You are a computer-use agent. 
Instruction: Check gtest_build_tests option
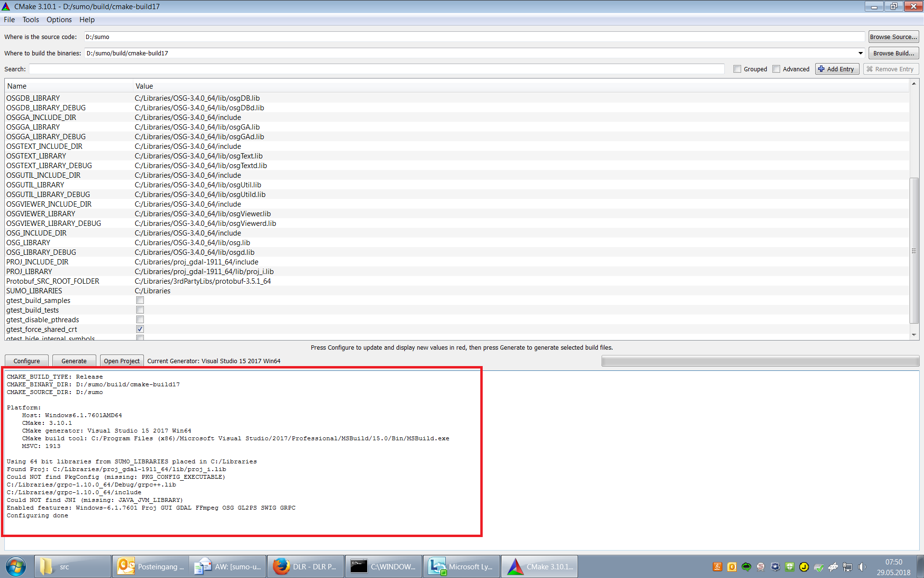(140, 310)
